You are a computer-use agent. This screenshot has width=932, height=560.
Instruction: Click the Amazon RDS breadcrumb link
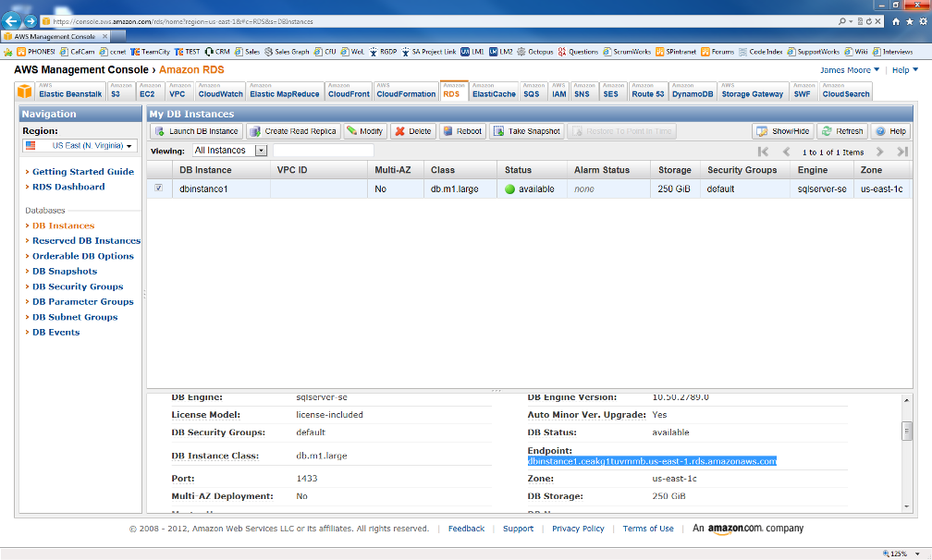191,70
